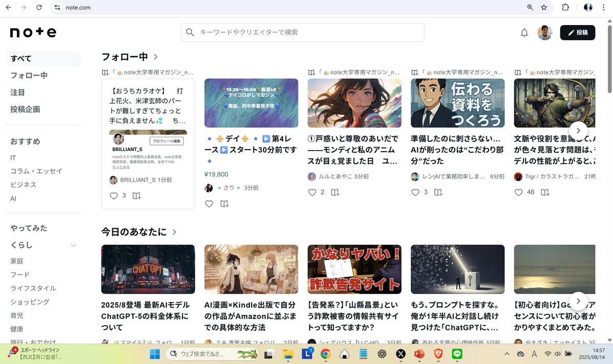Screen dimensions: 613x364
Task: Like the Trgr / カラストラガラ post
Action: 518,192
